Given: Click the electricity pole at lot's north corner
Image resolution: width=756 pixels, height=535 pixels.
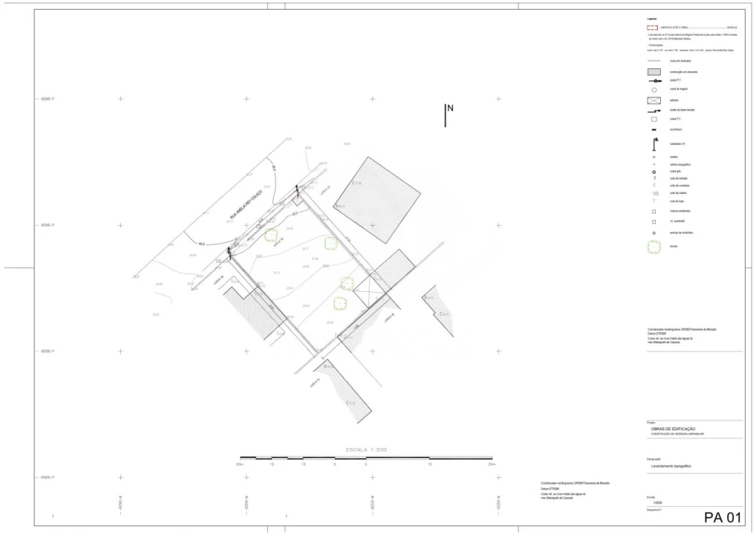Looking at the screenshot, I should click(x=296, y=191).
